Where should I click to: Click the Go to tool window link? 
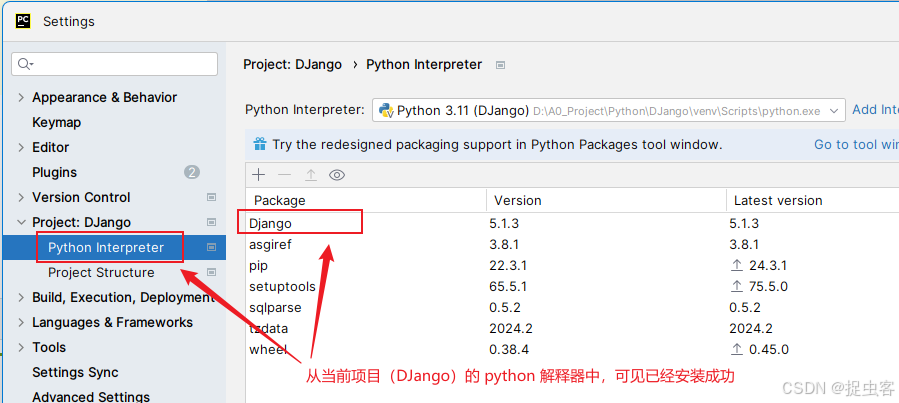point(856,144)
